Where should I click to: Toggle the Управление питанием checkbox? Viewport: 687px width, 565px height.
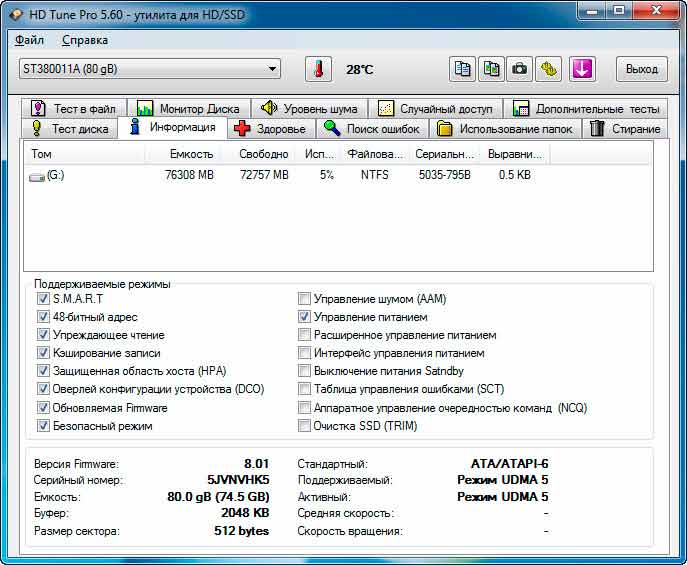(x=304, y=317)
